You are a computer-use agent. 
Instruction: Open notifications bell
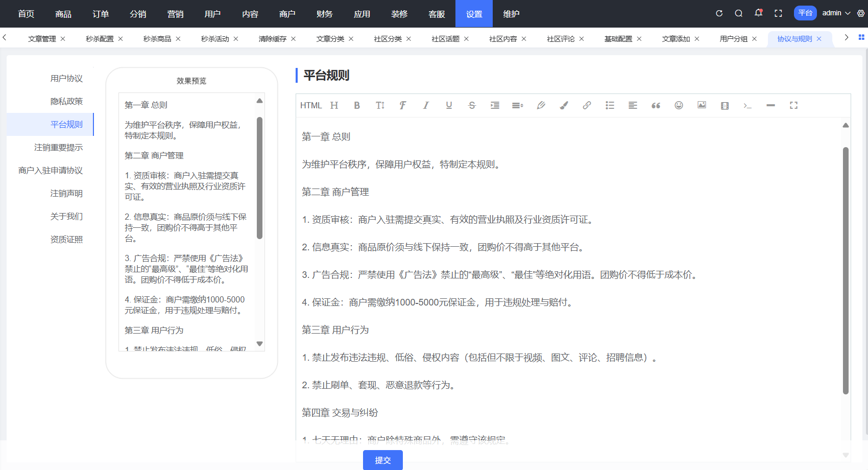(x=758, y=13)
